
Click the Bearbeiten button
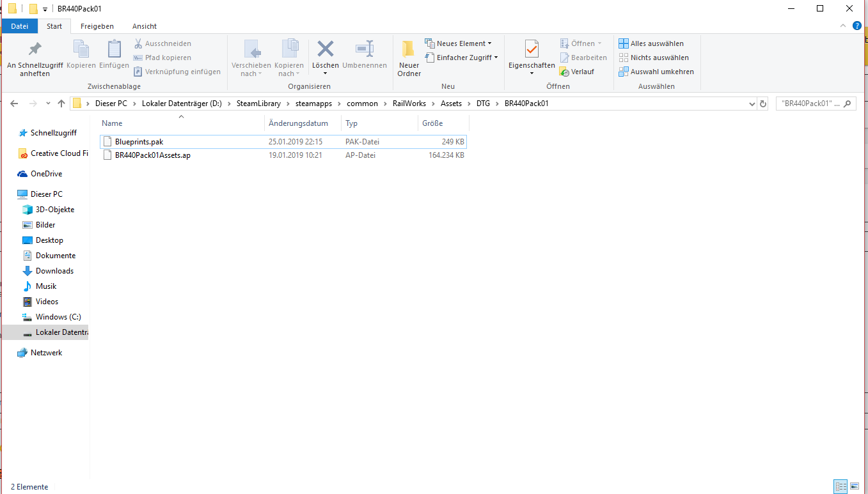583,58
